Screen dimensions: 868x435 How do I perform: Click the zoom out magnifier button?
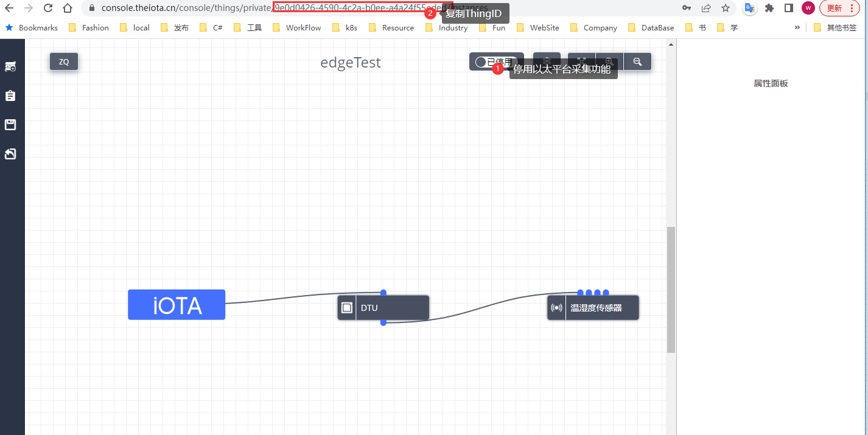tap(637, 61)
